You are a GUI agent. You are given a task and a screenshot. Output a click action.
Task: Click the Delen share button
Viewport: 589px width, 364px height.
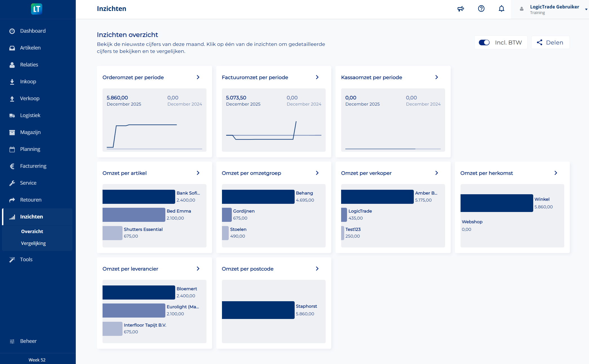click(x=550, y=42)
